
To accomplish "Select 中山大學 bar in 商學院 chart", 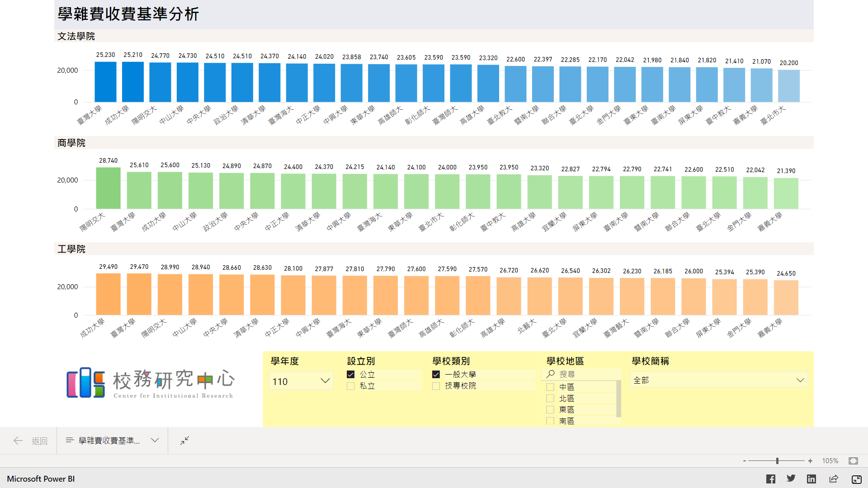I will [201, 191].
